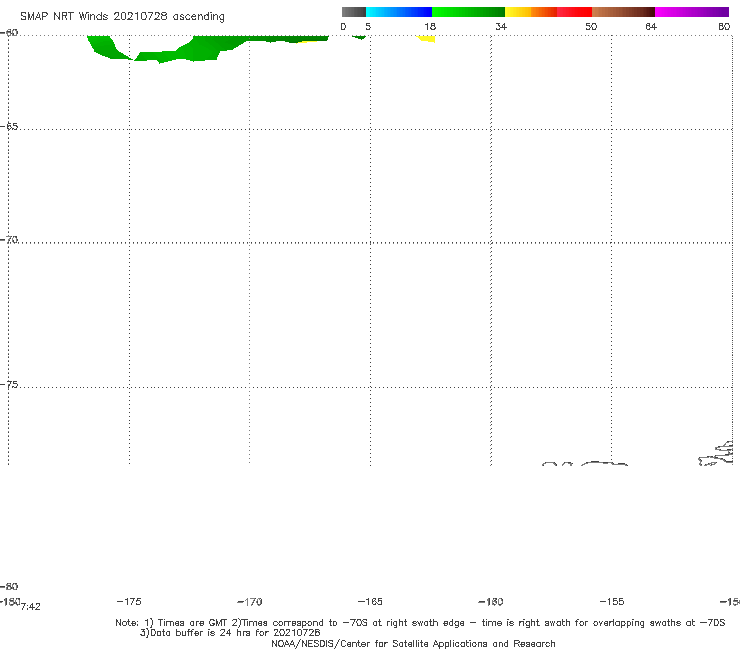Click the latitude axis label '-65'
This screenshot has height=650, width=740.
(9, 127)
